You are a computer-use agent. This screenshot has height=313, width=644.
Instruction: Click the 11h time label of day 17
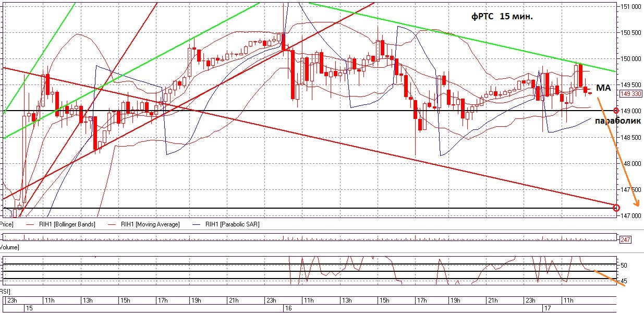pyautogui.click(x=569, y=301)
